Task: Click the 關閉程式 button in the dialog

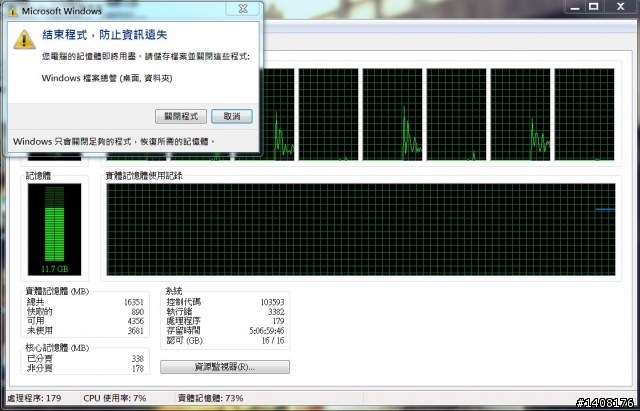Action: [x=181, y=116]
